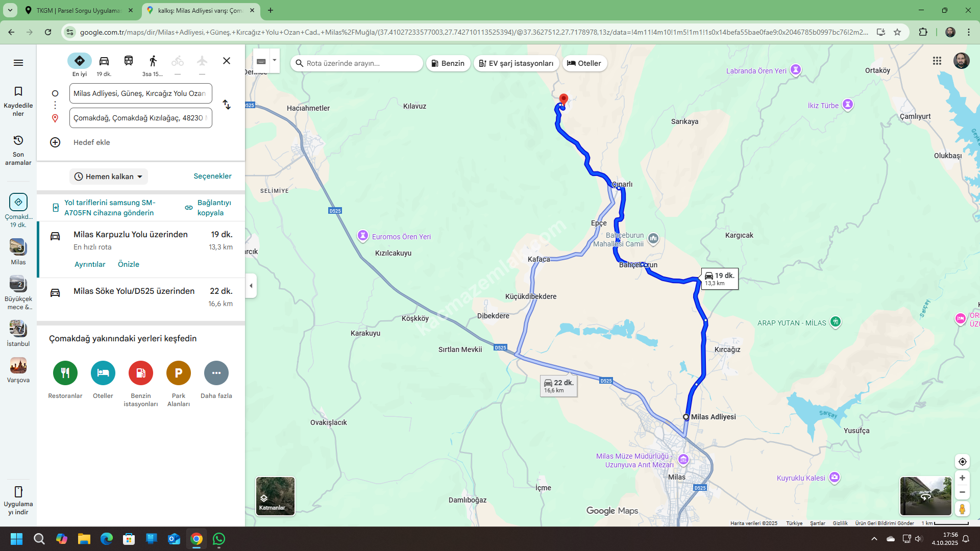Screen dimensions: 980x551
Task: Open Katmanlar layers thumbnail
Action: point(275,496)
